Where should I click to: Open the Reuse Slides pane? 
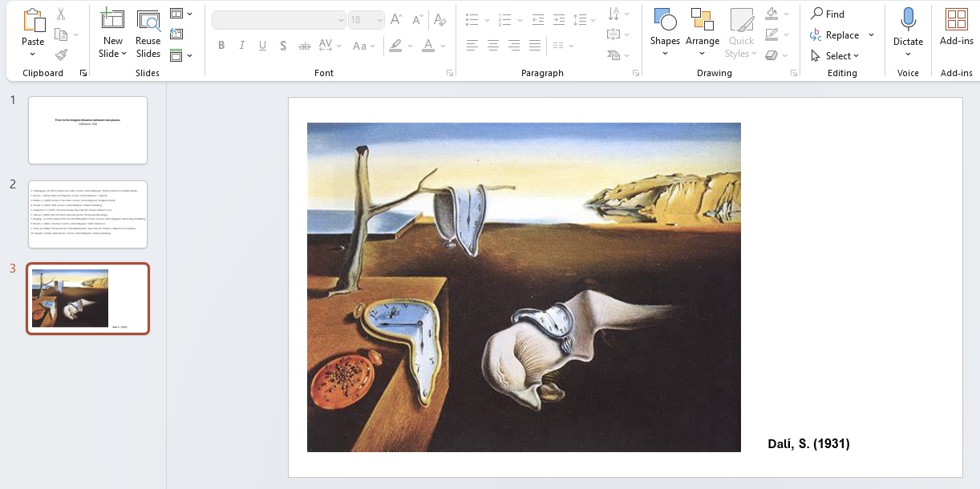click(148, 20)
